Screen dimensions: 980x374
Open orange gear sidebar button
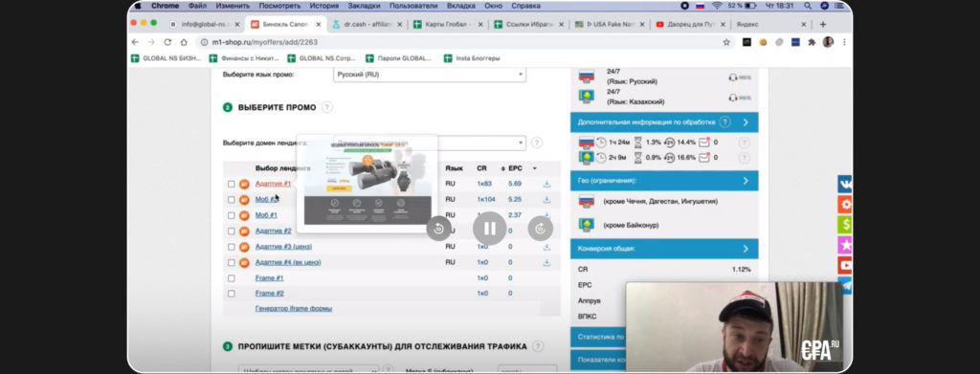pos(845,204)
